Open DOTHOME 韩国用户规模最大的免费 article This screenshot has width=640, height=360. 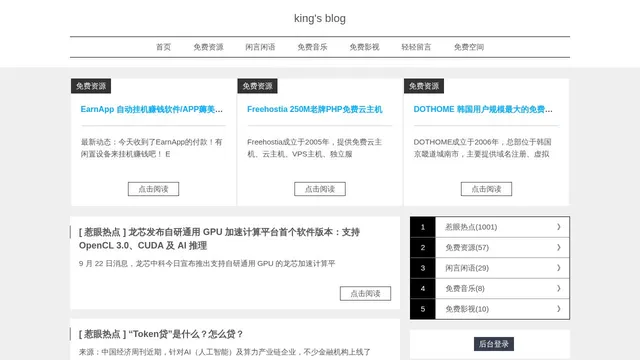(x=483, y=109)
